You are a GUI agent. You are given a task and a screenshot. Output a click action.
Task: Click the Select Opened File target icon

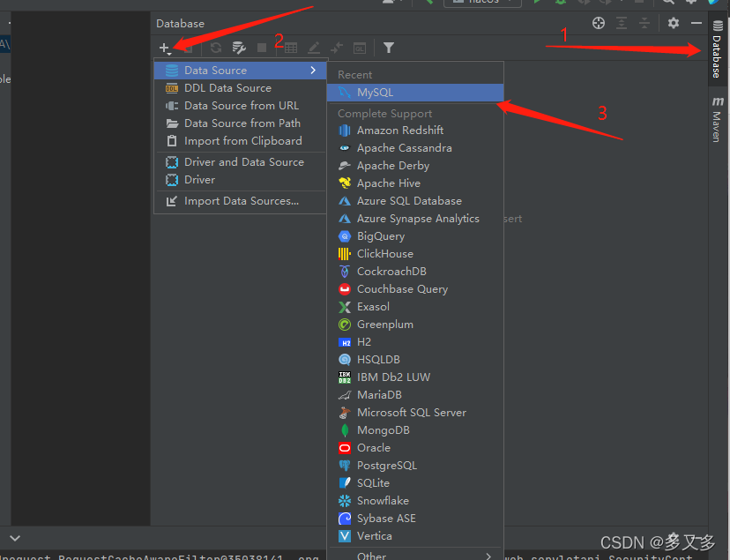click(599, 23)
